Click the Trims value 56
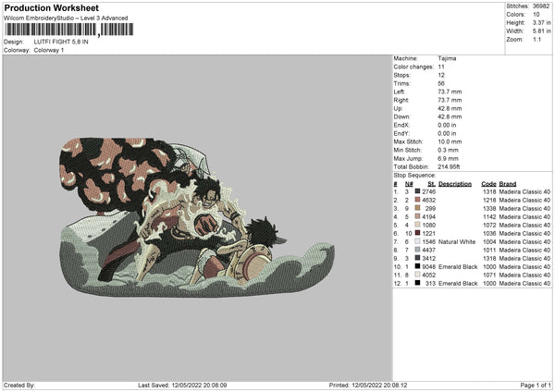The height and width of the screenshot is (392, 555). (441, 83)
